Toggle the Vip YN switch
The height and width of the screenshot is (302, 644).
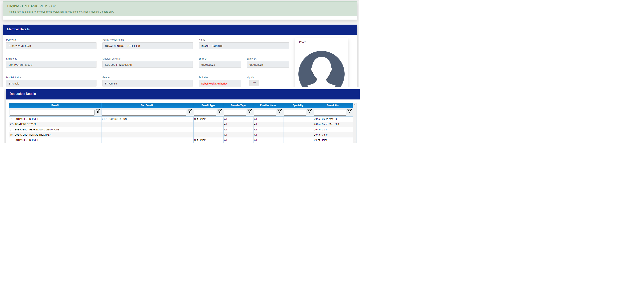point(253,83)
